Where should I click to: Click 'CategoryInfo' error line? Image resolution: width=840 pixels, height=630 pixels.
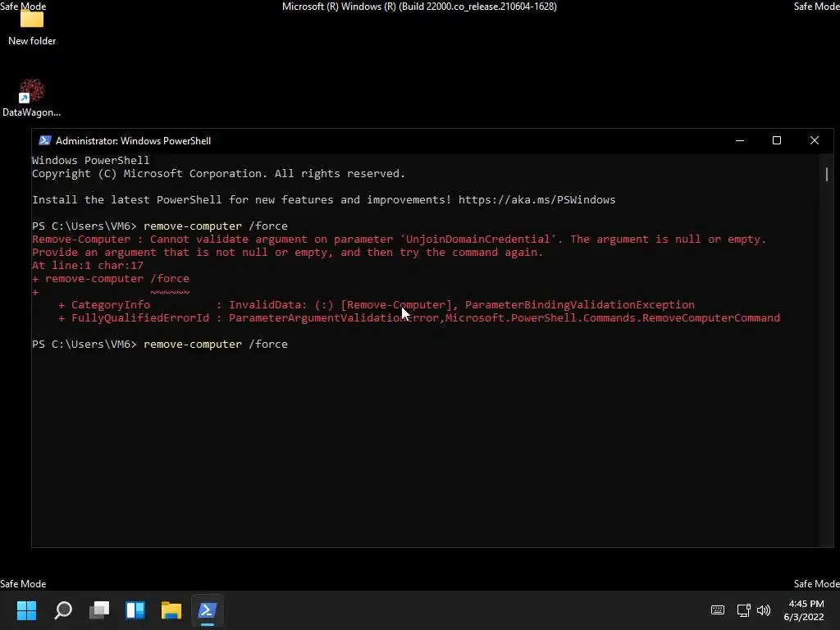point(376,305)
